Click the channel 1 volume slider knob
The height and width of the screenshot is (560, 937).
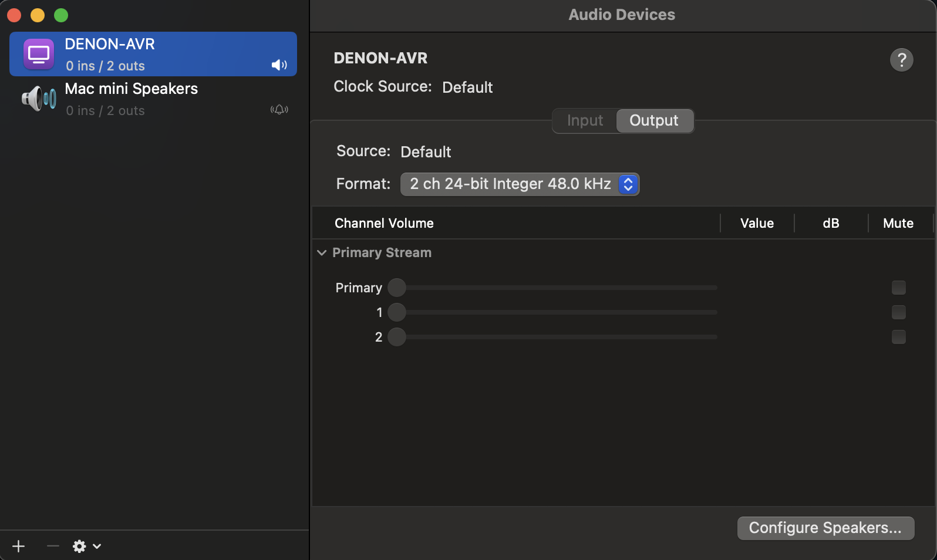(x=397, y=312)
